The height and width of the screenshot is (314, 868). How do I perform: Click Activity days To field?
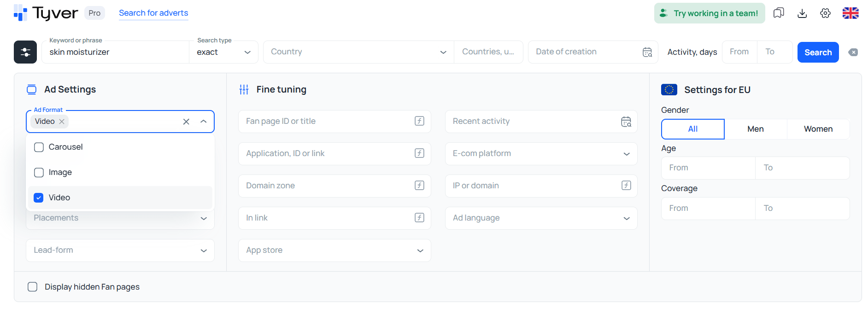[x=775, y=52]
